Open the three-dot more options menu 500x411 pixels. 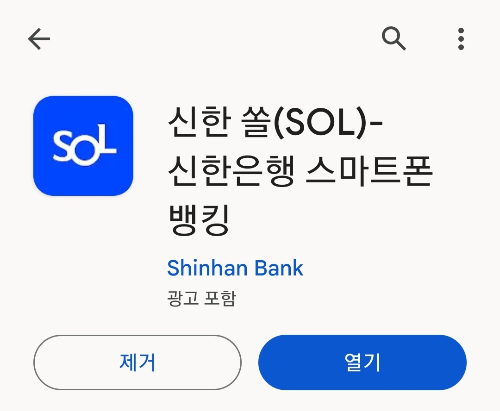pos(461,39)
